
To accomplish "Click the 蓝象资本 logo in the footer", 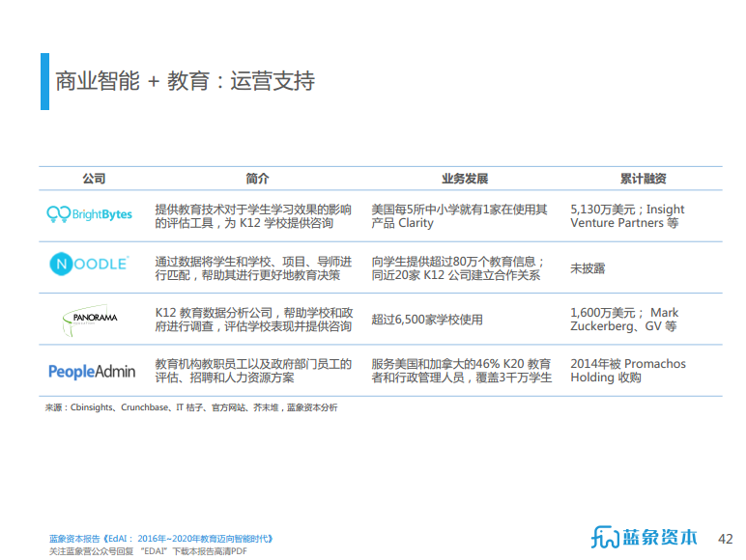I will point(644,537).
